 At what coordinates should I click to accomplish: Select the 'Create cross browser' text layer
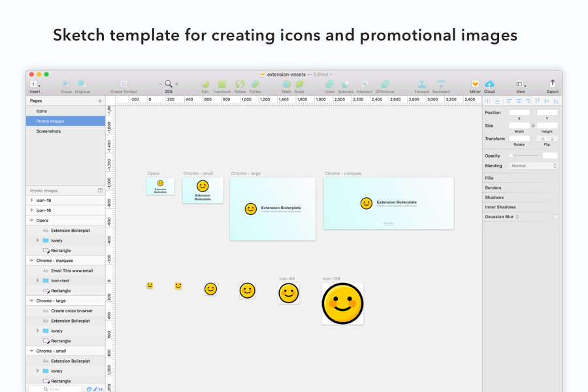(65, 311)
